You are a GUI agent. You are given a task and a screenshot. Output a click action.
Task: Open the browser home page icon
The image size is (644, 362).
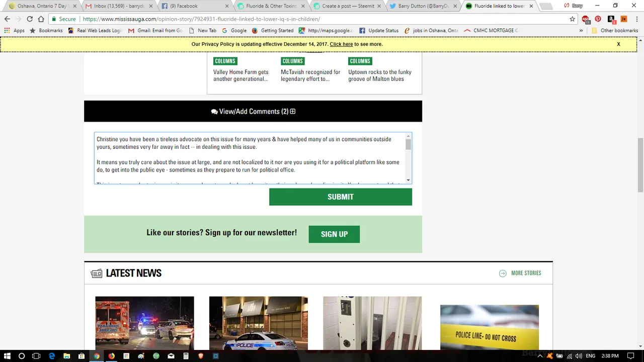pyautogui.click(x=41, y=19)
